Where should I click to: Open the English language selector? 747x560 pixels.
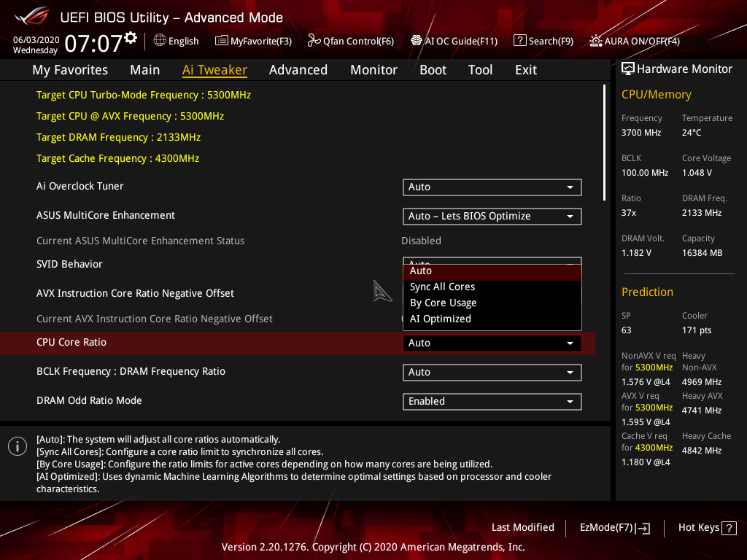tap(176, 41)
